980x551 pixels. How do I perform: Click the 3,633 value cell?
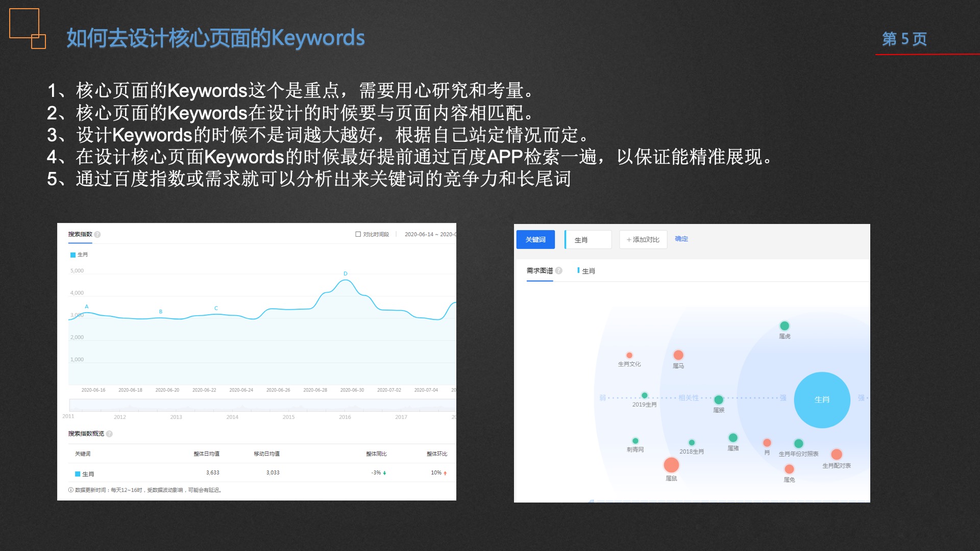point(213,472)
